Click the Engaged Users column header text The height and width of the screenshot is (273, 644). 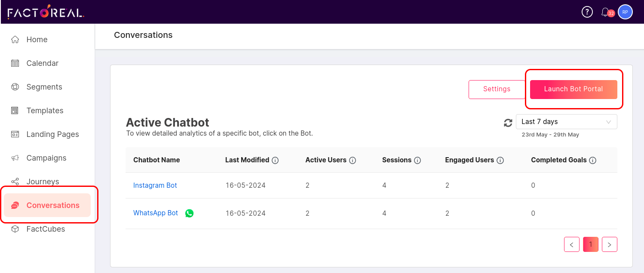click(469, 160)
